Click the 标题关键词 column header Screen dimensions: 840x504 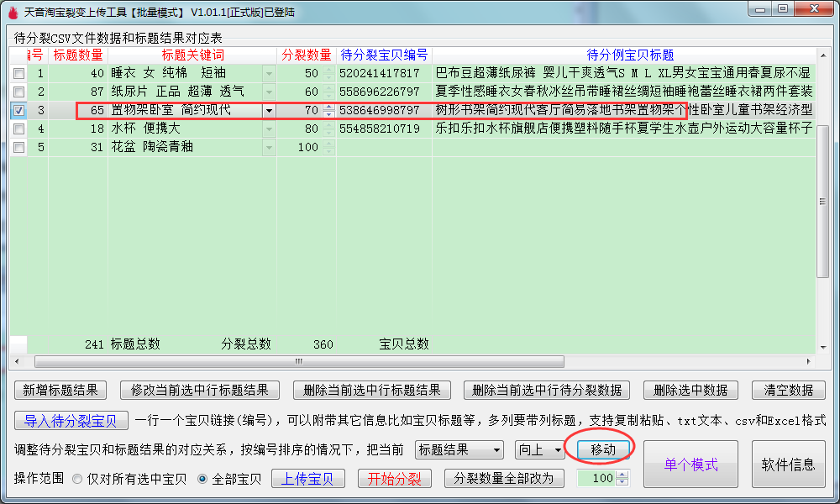(192, 55)
